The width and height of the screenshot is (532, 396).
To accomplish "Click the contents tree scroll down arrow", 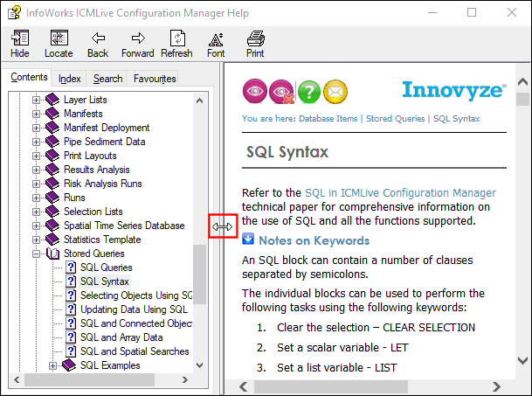I will tap(199, 365).
